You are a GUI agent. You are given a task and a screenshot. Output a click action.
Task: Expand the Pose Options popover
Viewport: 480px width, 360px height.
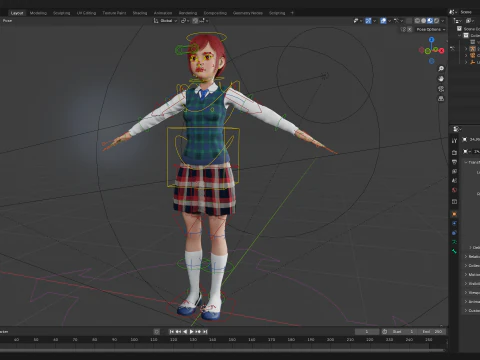tap(431, 29)
